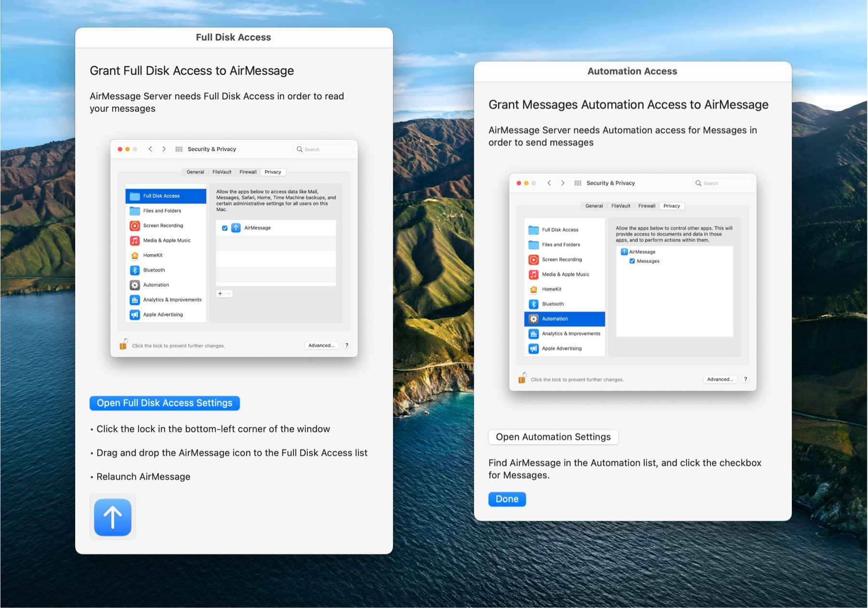Open Privacy tab in Automation Access window
Screen dimensions: 868x608
[672, 206]
